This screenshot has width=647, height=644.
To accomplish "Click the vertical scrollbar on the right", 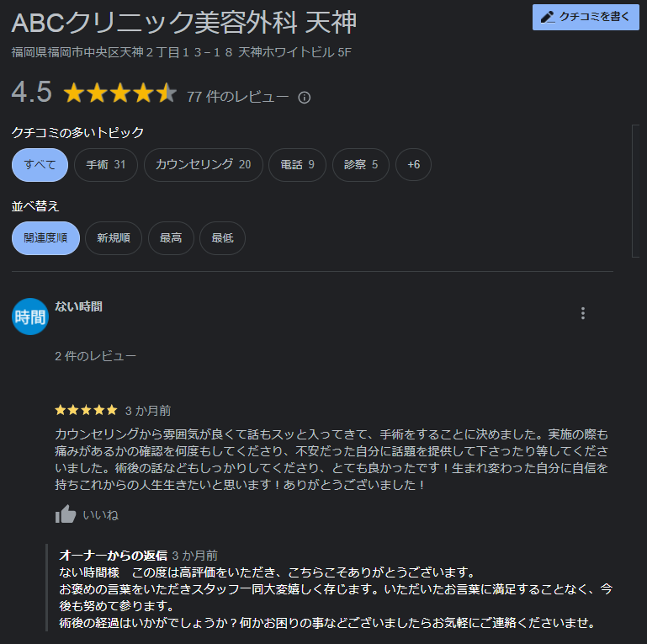I will tap(635, 191).
